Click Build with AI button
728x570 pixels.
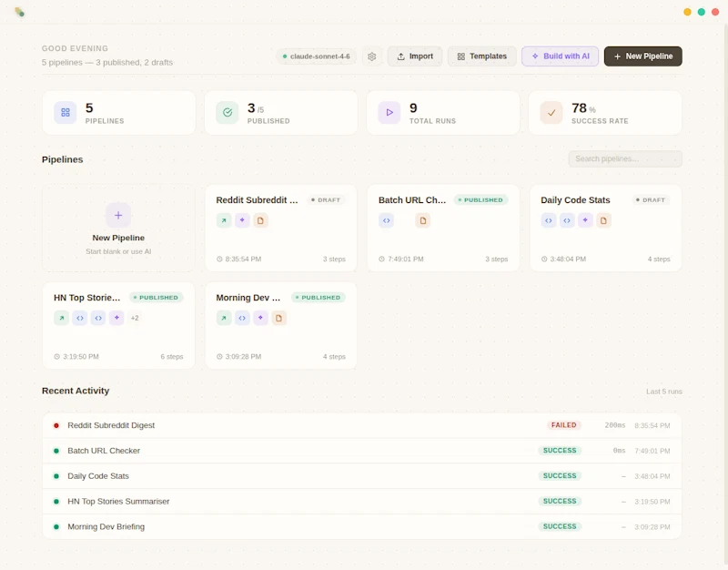pyautogui.click(x=560, y=56)
